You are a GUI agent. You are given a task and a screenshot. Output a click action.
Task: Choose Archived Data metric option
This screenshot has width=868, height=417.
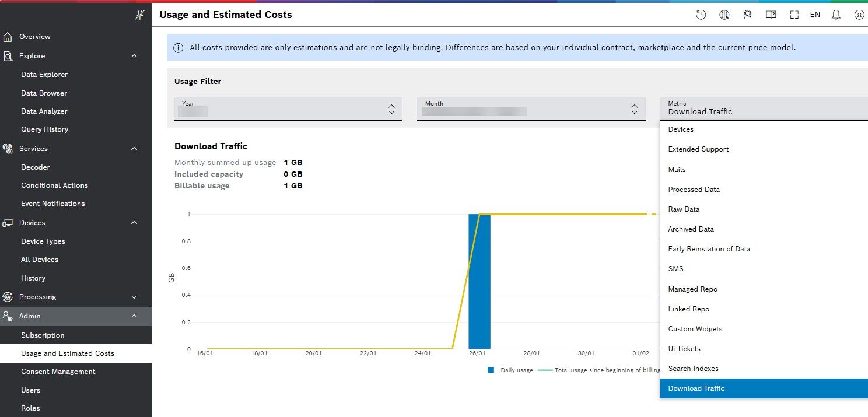pyautogui.click(x=691, y=229)
